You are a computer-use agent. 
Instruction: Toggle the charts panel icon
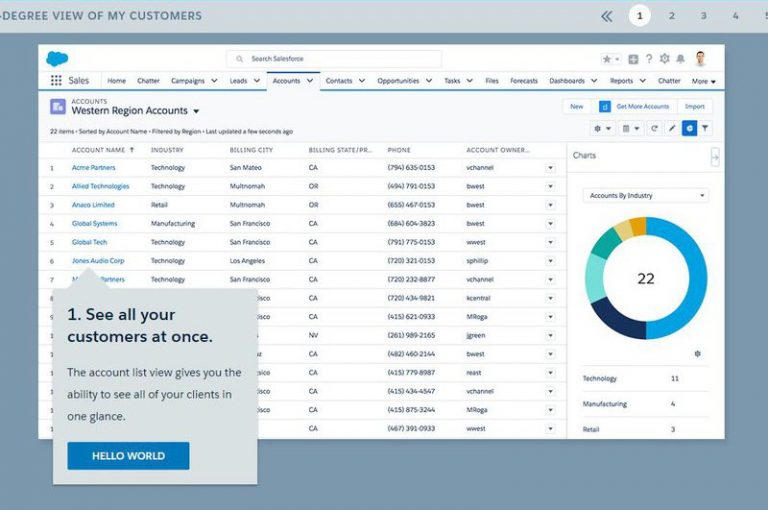click(689, 128)
